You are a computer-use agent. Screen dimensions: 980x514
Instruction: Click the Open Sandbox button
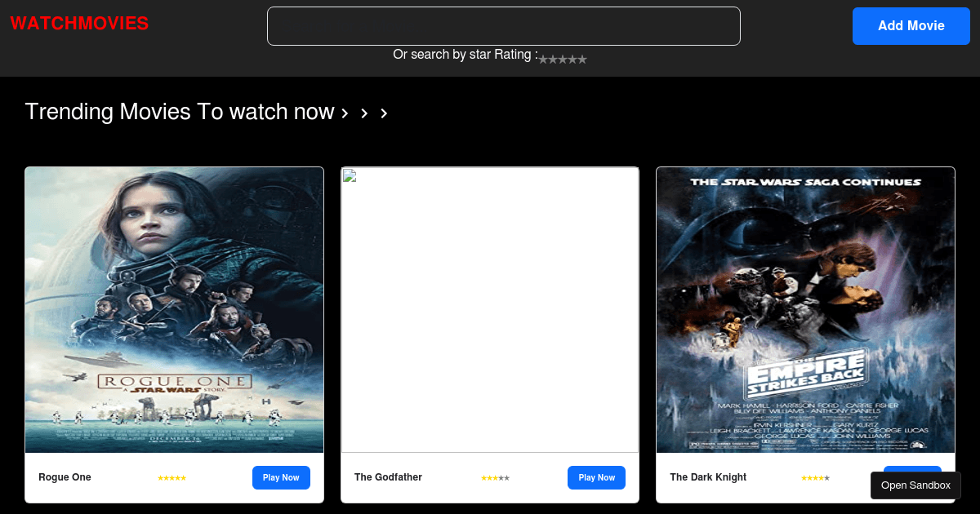click(915, 485)
